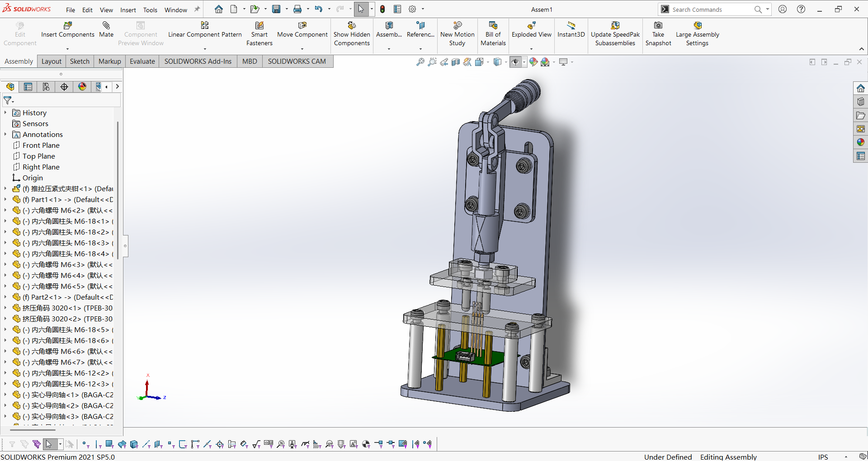This screenshot has width=868, height=461.
Task: Toggle Instant3D mode
Action: [571, 30]
